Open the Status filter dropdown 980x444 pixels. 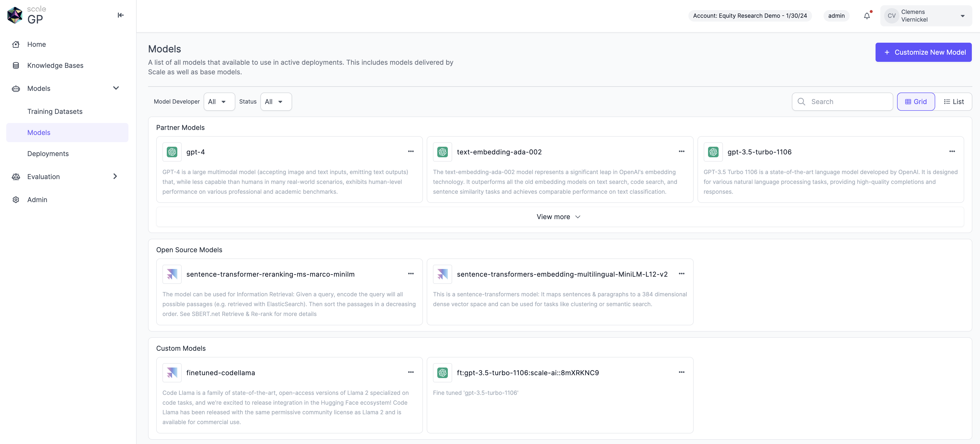tap(276, 102)
